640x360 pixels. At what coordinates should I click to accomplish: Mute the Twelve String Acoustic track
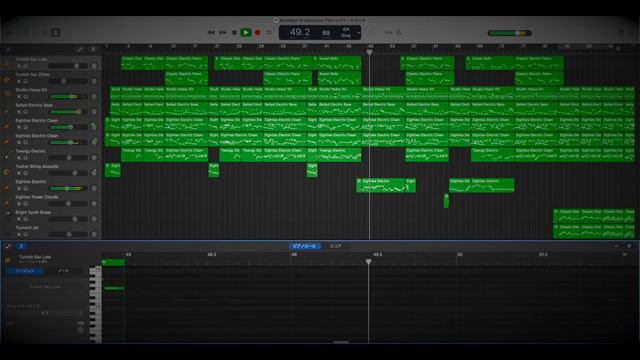click(19, 173)
